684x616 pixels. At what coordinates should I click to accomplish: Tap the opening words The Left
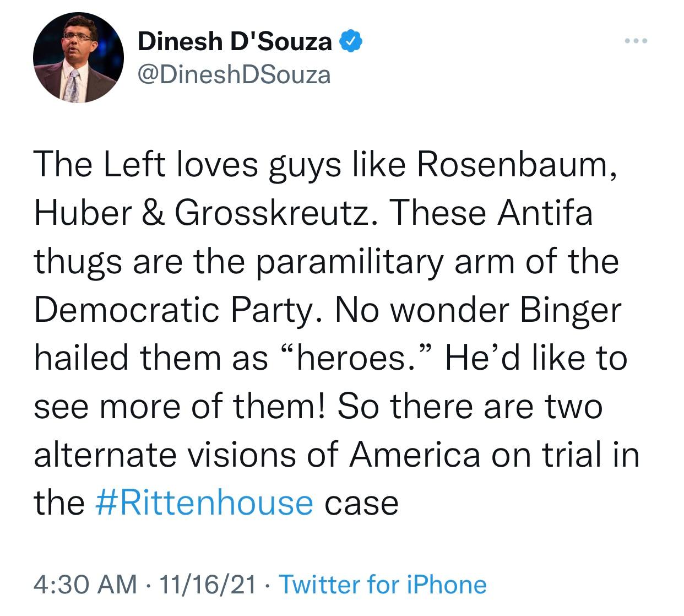(x=100, y=164)
